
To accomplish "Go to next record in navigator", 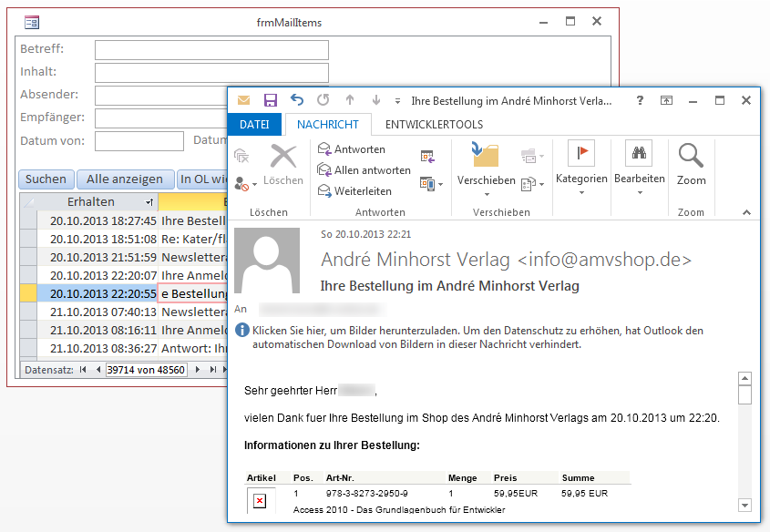I will click(198, 370).
